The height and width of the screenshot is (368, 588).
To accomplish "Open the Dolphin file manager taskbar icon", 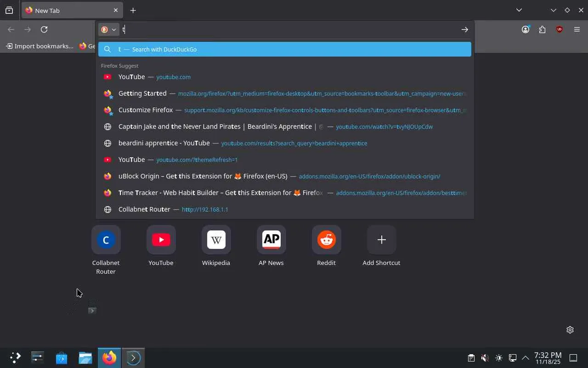I will (x=85, y=358).
